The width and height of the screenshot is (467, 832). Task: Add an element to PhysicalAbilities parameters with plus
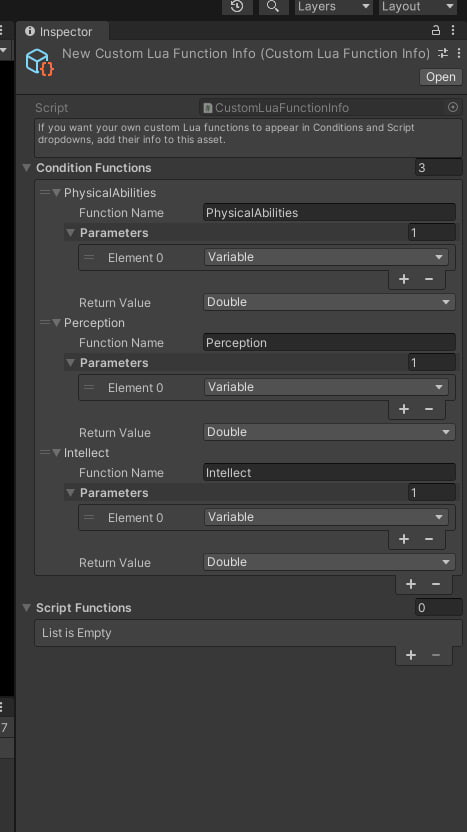[x=404, y=279]
